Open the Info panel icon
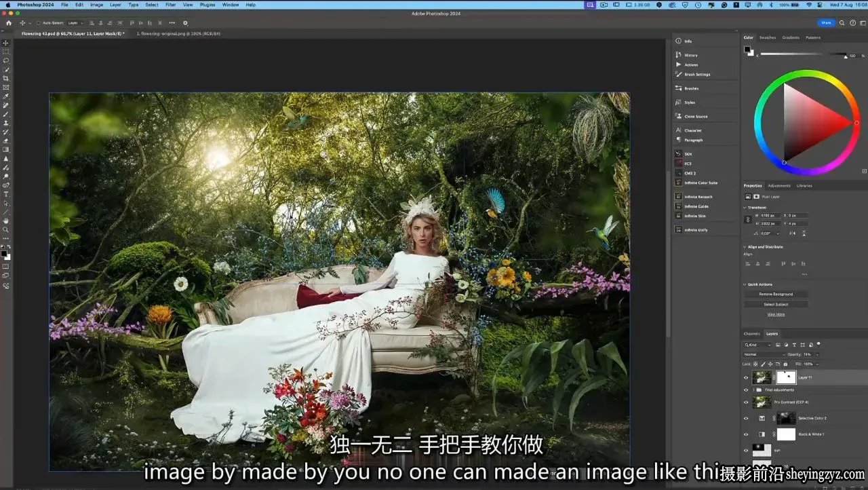The height and width of the screenshot is (490, 868). pos(678,41)
